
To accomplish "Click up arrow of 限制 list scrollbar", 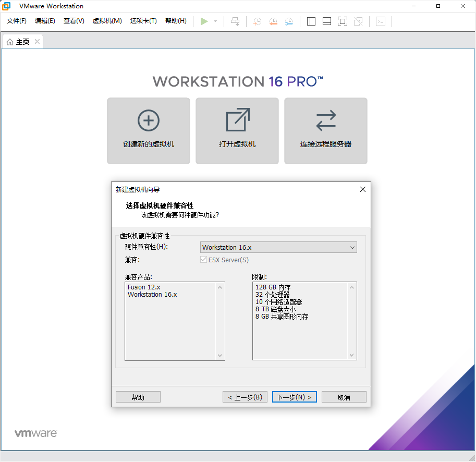I will click(351, 287).
